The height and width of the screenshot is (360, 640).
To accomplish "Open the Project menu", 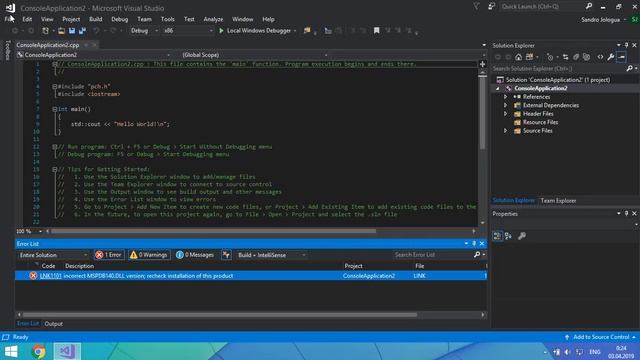I will click(x=71, y=19).
